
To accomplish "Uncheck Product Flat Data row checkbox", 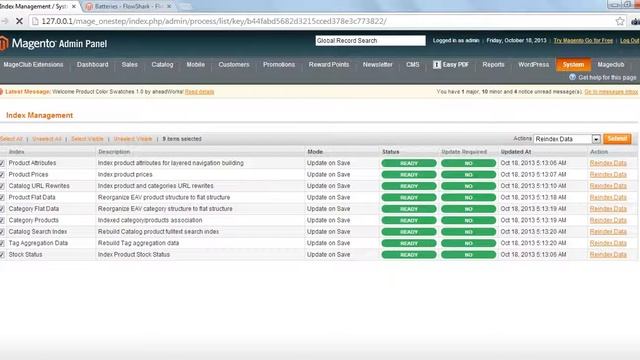I will click(2, 198).
